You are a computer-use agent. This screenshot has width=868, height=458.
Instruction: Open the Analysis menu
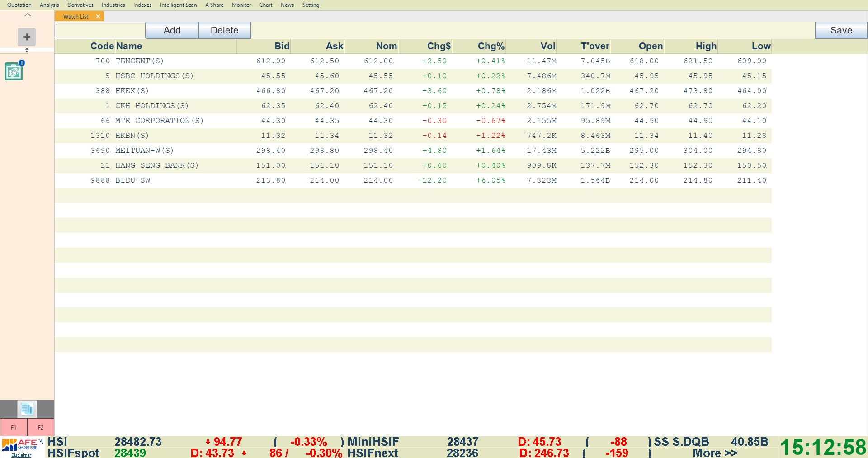(x=49, y=5)
